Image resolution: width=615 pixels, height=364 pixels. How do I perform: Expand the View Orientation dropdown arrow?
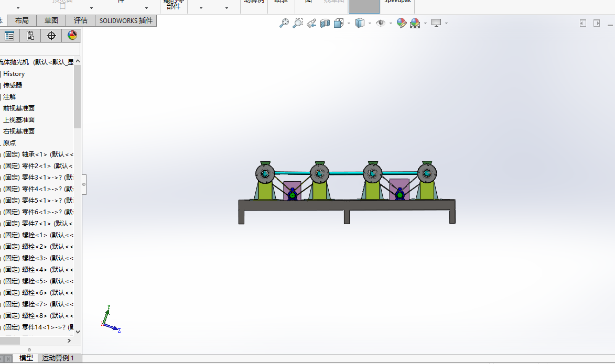coord(349,24)
